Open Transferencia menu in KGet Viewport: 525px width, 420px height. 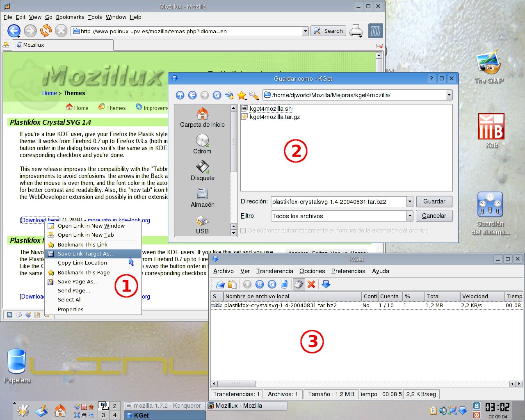275,271
